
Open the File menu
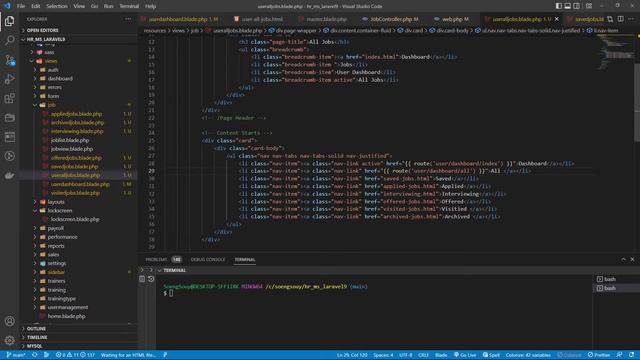click(21, 6)
